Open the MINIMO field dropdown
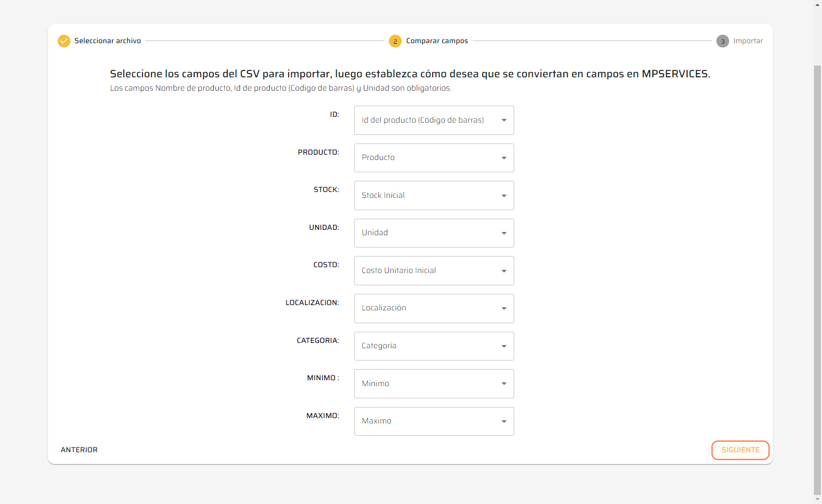 [434, 383]
